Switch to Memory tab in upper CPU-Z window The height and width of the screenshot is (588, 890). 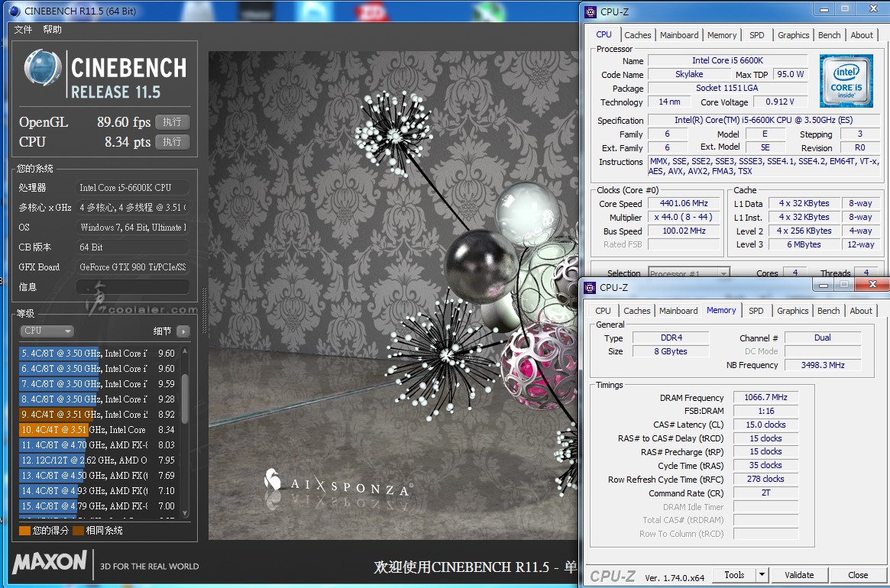722,35
